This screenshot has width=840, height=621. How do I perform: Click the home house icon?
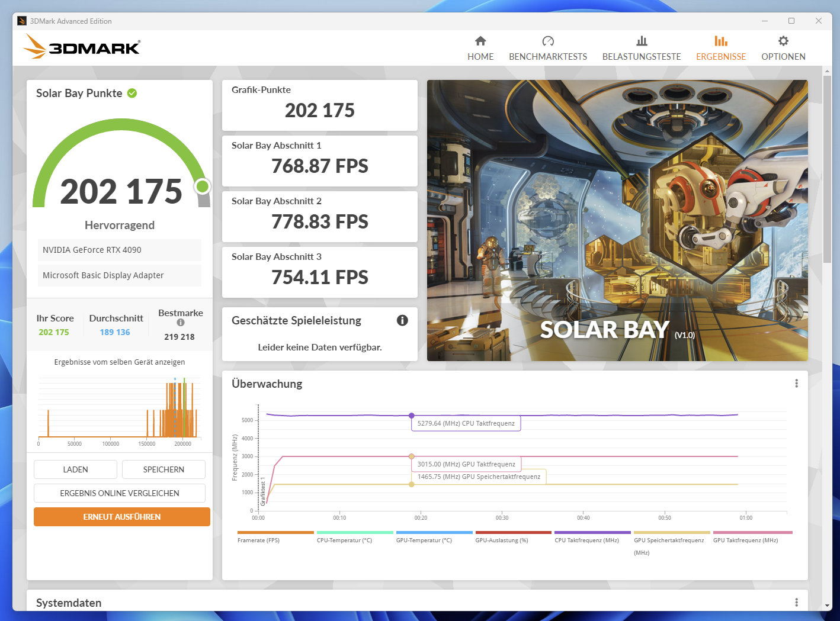(480, 41)
